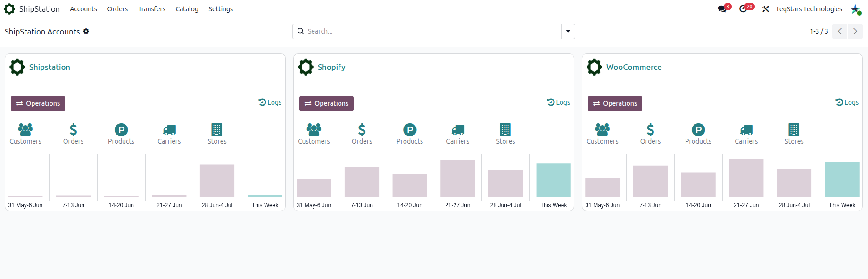Open Customers icon in Shipstation card
868x279 pixels.
click(25, 129)
